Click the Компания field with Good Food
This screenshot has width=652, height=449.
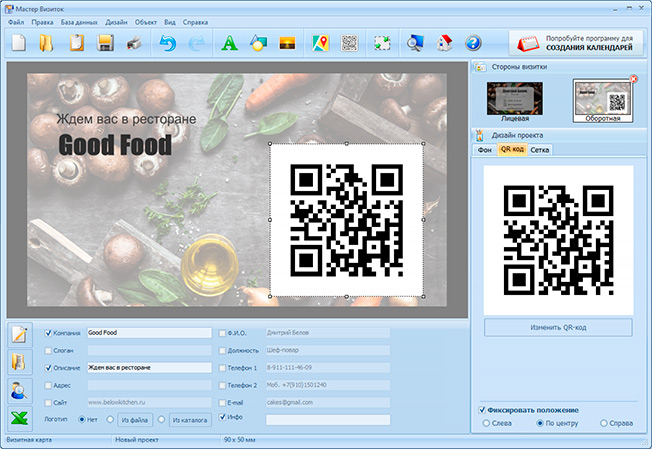click(149, 333)
